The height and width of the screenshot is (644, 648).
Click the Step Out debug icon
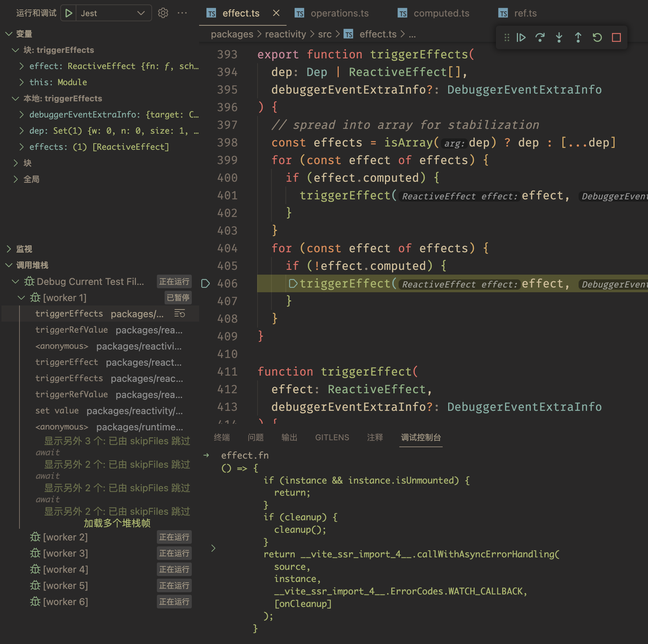point(578,37)
